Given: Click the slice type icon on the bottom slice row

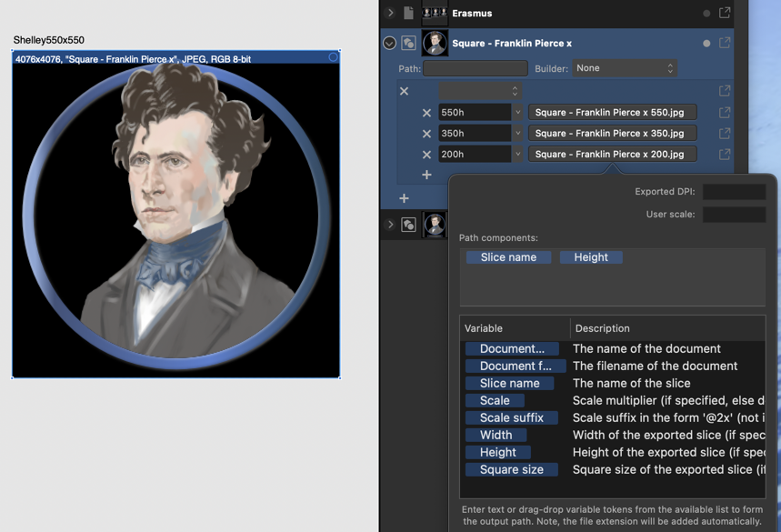Looking at the screenshot, I should pyautogui.click(x=408, y=225).
